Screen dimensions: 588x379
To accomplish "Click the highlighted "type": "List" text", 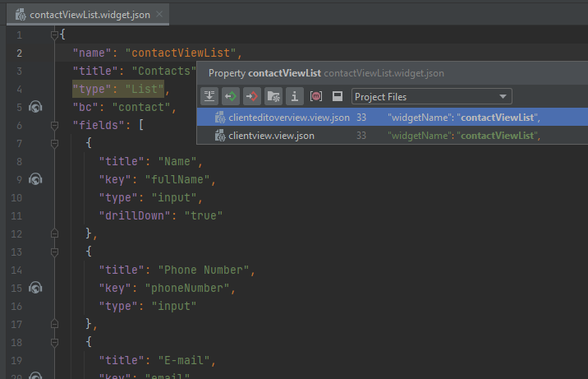I will [x=118, y=89].
